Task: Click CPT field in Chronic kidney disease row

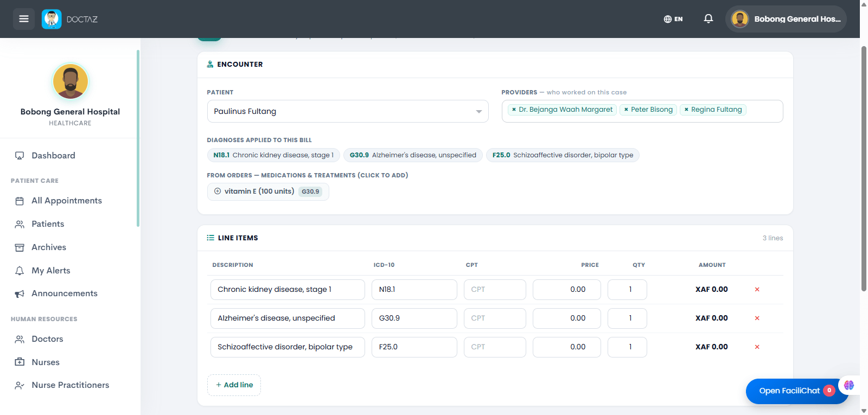Action: coord(495,290)
